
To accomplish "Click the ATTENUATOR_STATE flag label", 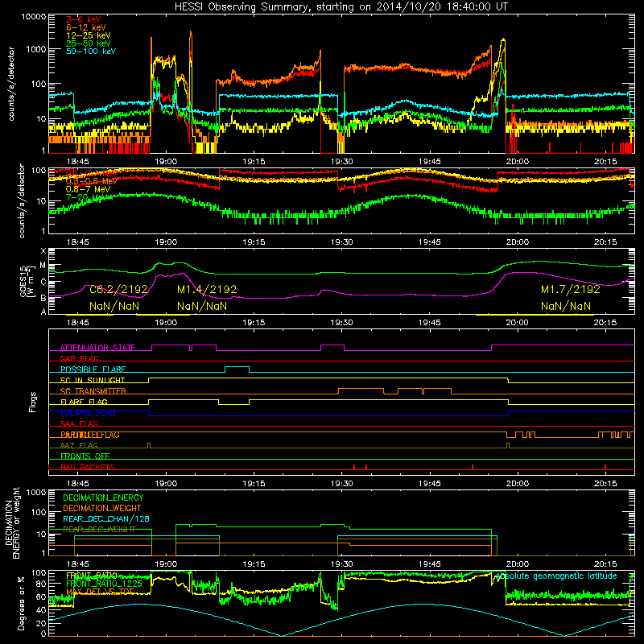I will click(x=97, y=348).
